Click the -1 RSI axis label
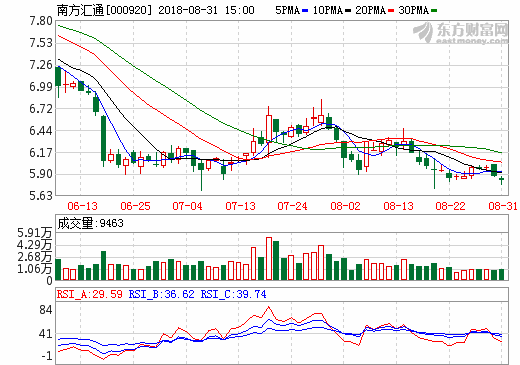The width and height of the screenshot is (520, 365). (x=47, y=356)
